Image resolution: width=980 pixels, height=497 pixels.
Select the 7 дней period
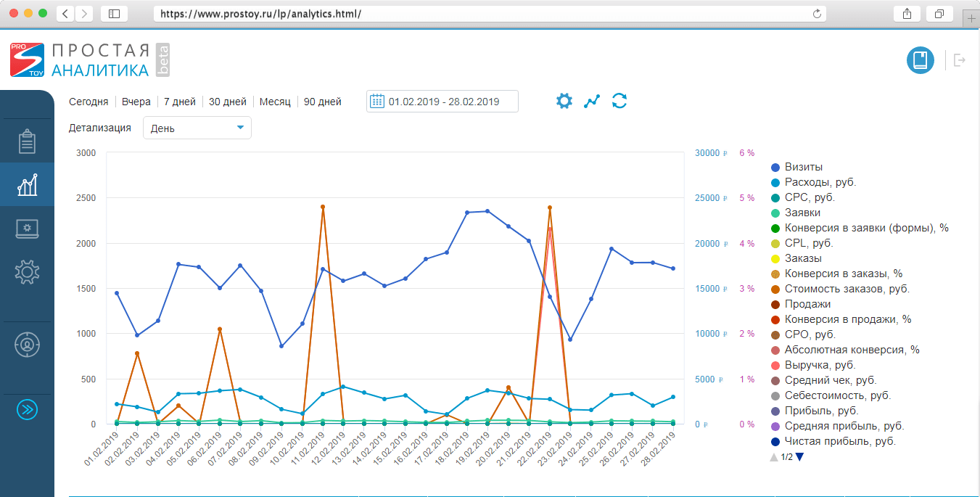pos(178,102)
